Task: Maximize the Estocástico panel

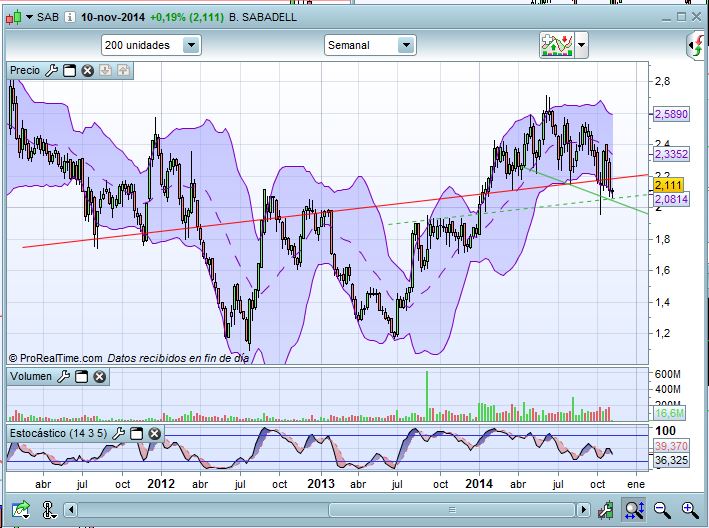Action: [136, 433]
